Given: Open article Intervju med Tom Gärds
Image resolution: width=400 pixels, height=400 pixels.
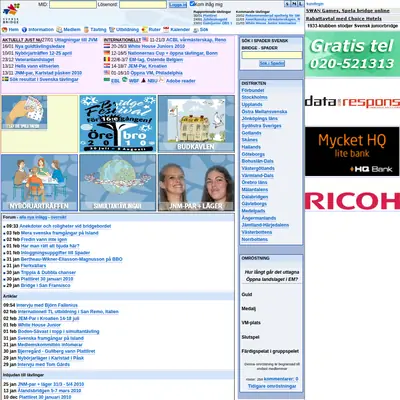Looking at the screenshot, I should (44, 365).
